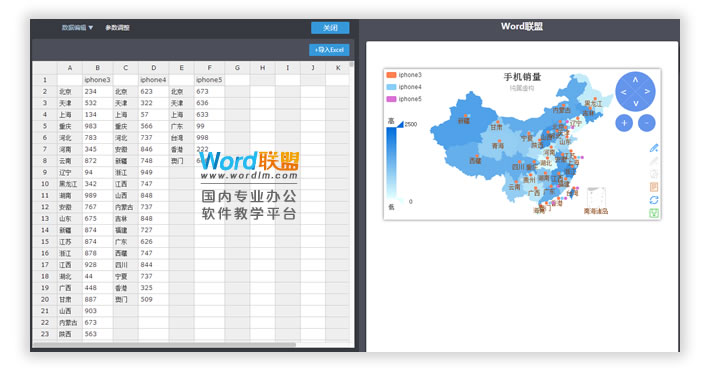Select column D header
The height and width of the screenshot is (379, 710).
(x=154, y=68)
